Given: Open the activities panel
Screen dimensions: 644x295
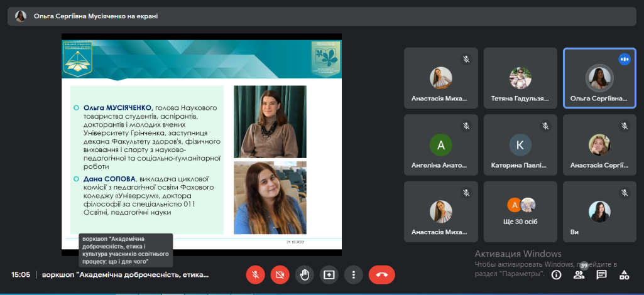Looking at the screenshot, I should [624, 274].
